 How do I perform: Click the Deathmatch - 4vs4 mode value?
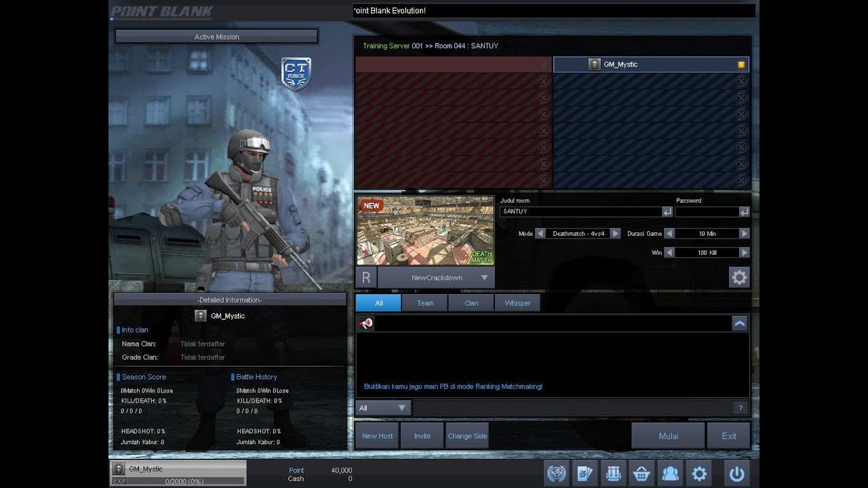(x=578, y=233)
